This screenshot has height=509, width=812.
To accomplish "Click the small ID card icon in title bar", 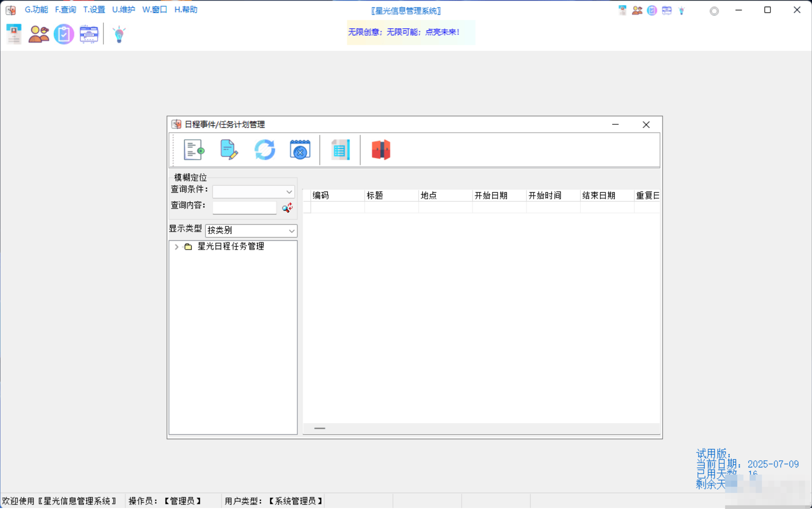I will coord(622,10).
